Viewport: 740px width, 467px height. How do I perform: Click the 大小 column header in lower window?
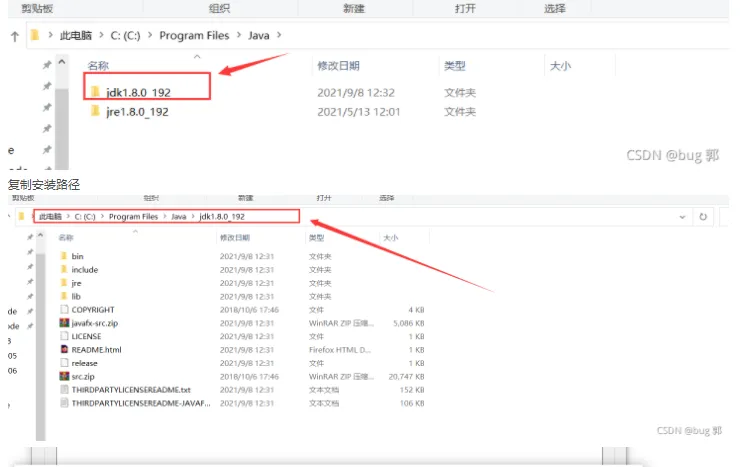click(x=390, y=237)
